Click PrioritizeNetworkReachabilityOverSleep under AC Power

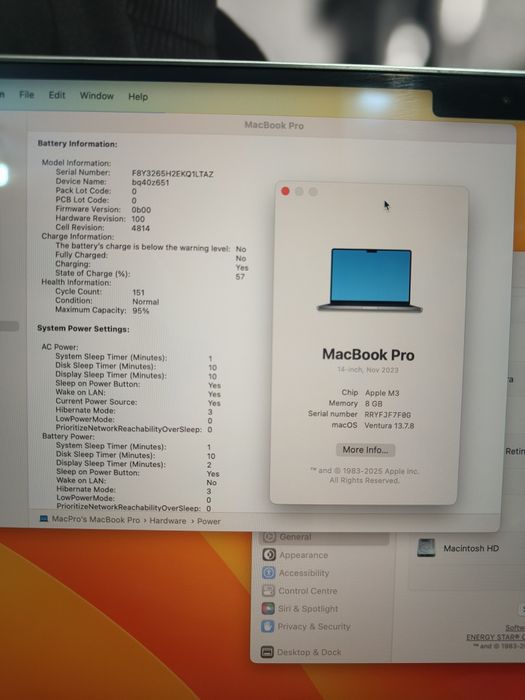129,429
